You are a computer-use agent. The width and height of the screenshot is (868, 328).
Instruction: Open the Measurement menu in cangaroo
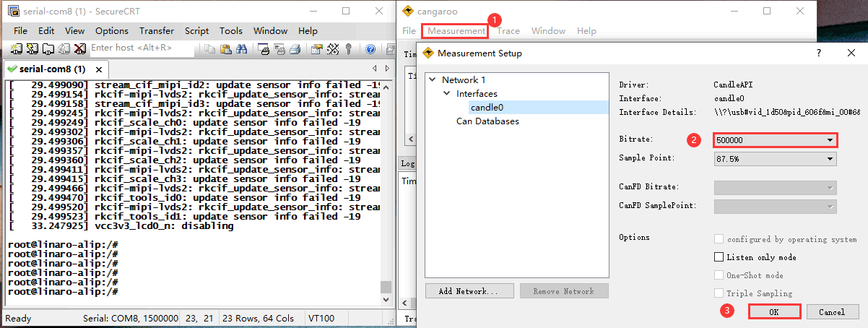(x=456, y=31)
